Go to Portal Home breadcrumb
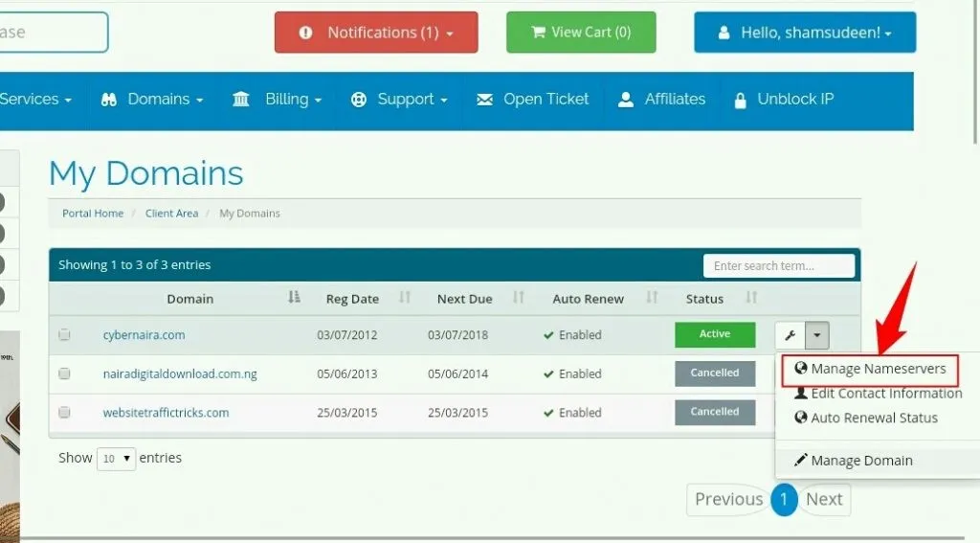 [93, 214]
